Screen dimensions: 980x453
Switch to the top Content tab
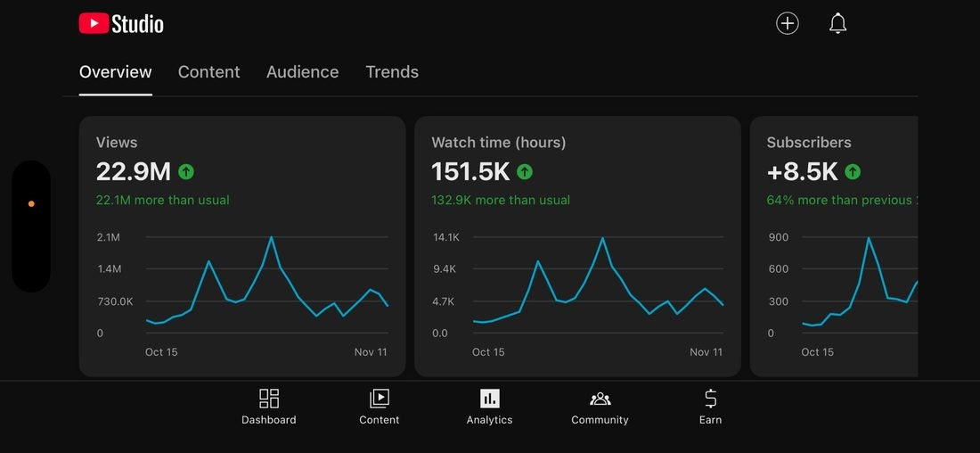tap(208, 72)
